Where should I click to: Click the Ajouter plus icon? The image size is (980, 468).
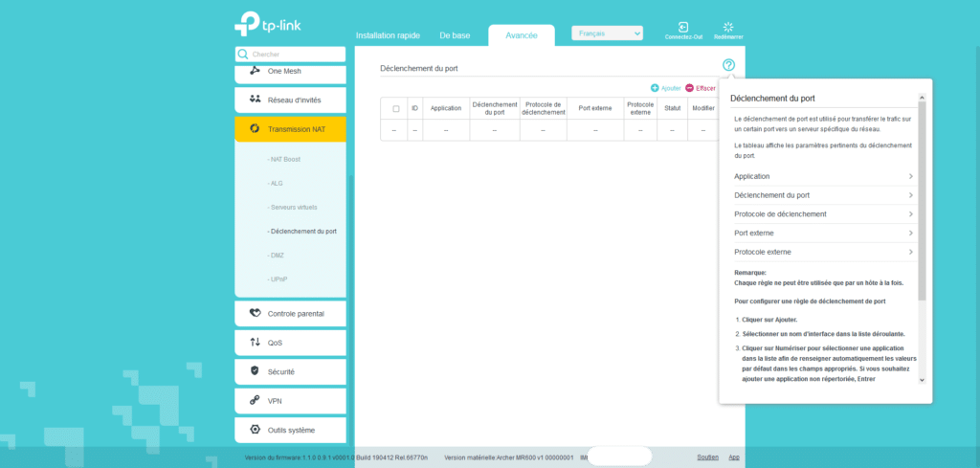click(x=655, y=88)
